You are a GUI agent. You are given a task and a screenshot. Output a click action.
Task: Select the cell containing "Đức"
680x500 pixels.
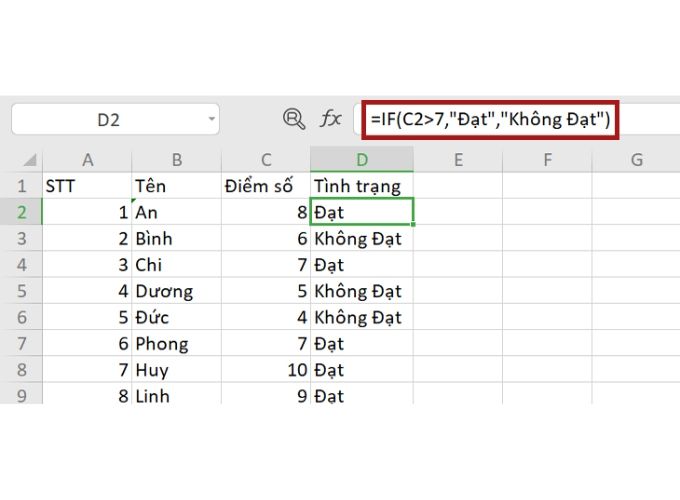[176, 318]
